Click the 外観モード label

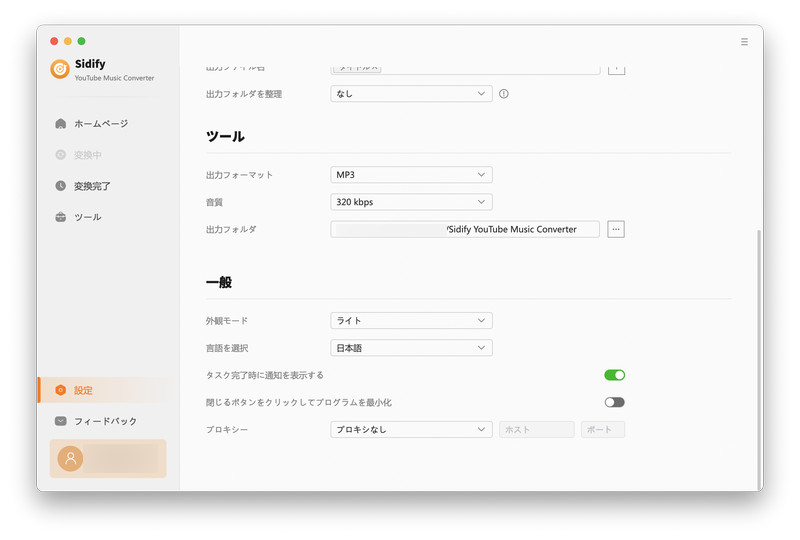pyautogui.click(x=227, y=321)
